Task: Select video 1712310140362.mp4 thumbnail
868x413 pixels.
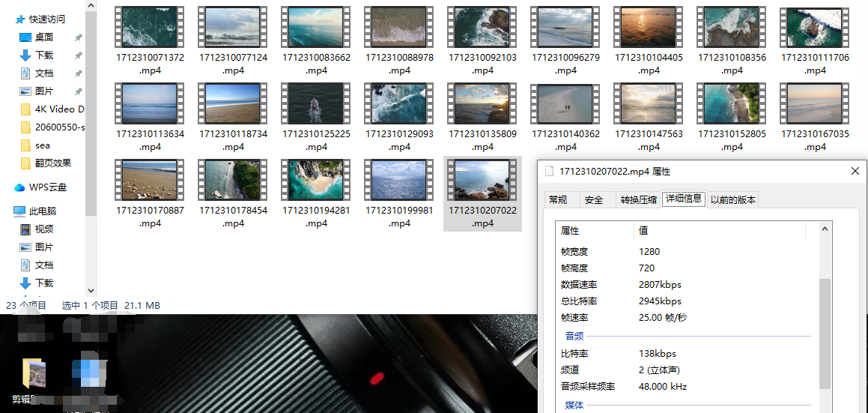Action: (565, 103)
